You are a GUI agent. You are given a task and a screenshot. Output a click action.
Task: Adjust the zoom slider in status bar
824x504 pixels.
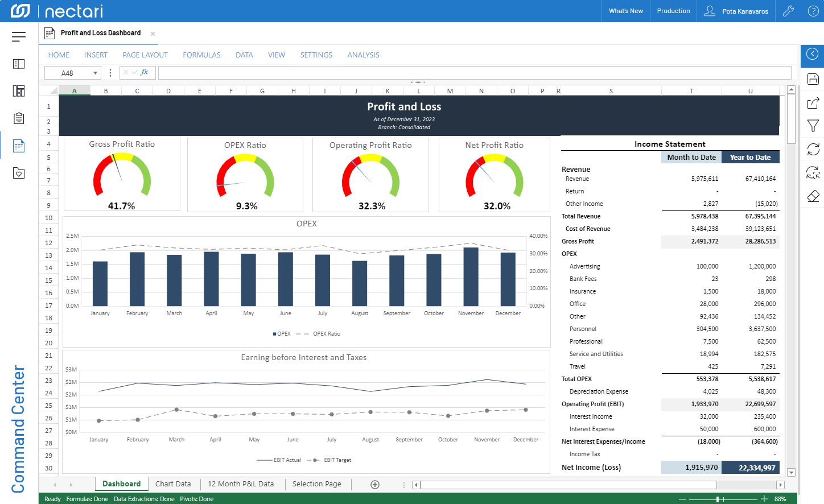718,499
